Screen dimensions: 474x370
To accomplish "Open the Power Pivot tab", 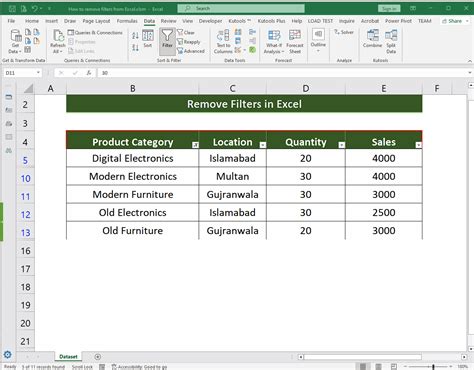I will point(398,21).
